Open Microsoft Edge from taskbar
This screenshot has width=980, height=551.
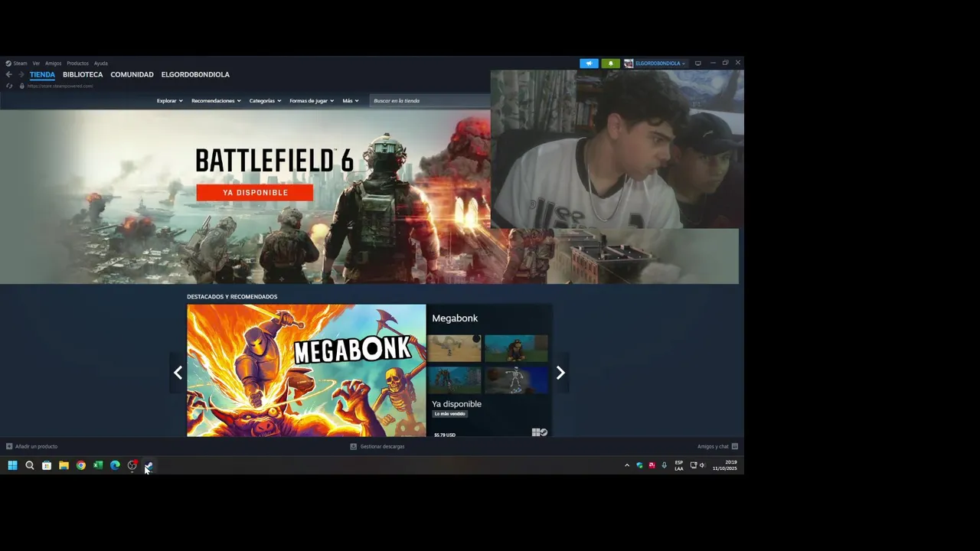(x=115, y=465)
